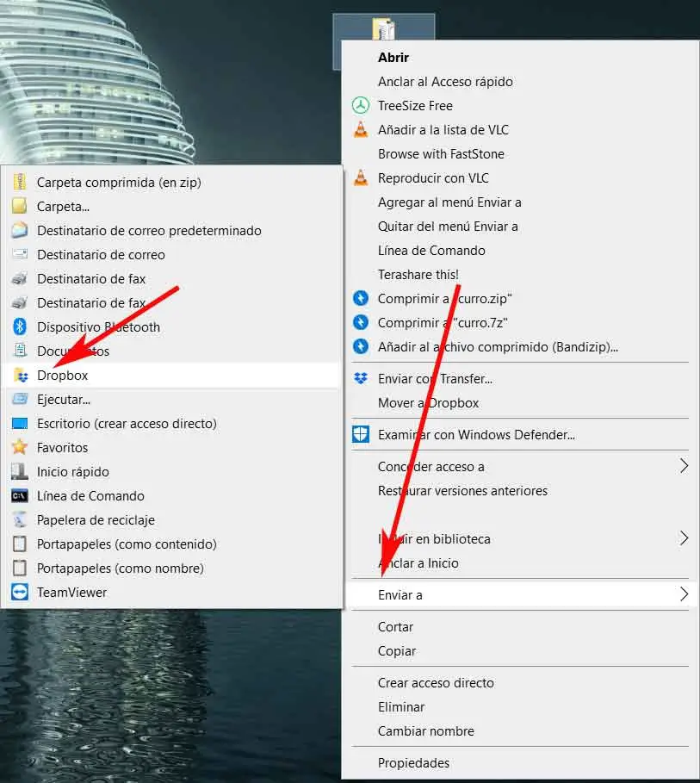Screen dimensions: 700x783
Task: Click the Windows Defender shield icon
Action: (361, 434)
